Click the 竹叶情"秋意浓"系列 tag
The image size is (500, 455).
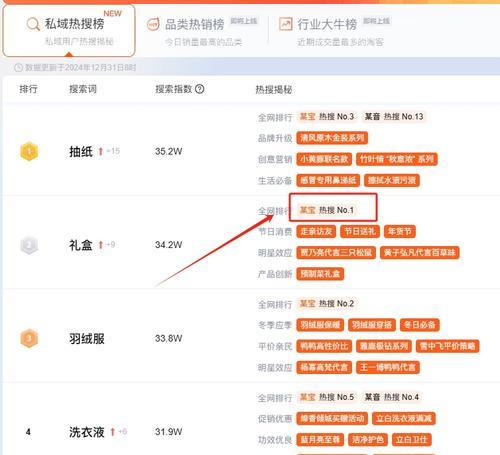[397, 159]
